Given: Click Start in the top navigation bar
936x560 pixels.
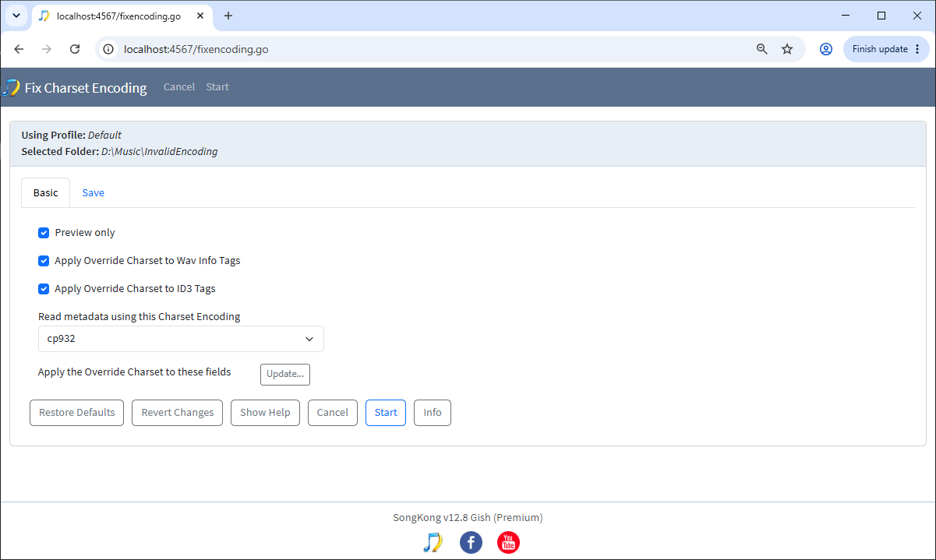Looking at the screenshot, I should [217, 87].
